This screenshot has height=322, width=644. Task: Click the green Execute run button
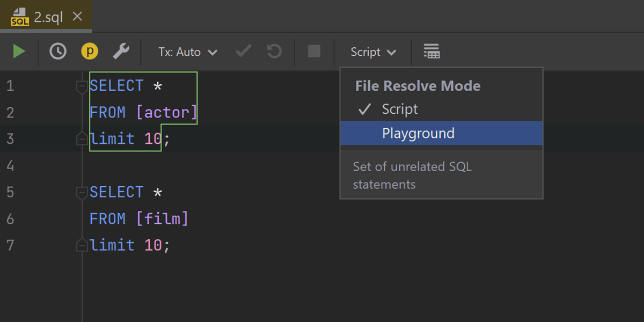point(19,52)
